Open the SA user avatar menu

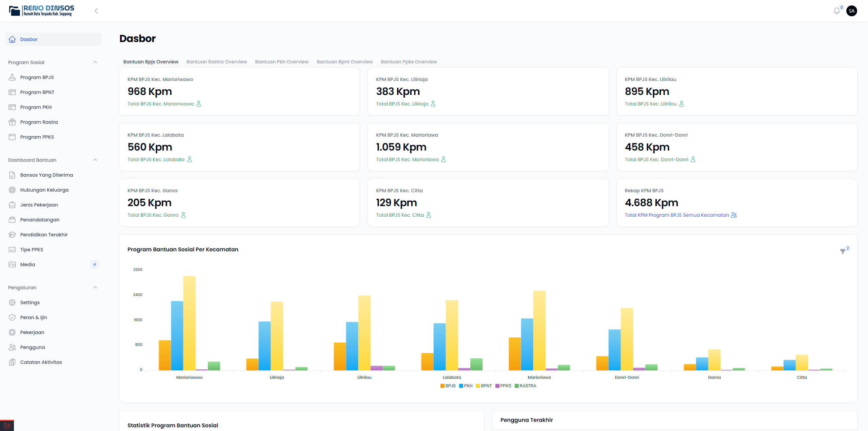[x=852, y=11]
